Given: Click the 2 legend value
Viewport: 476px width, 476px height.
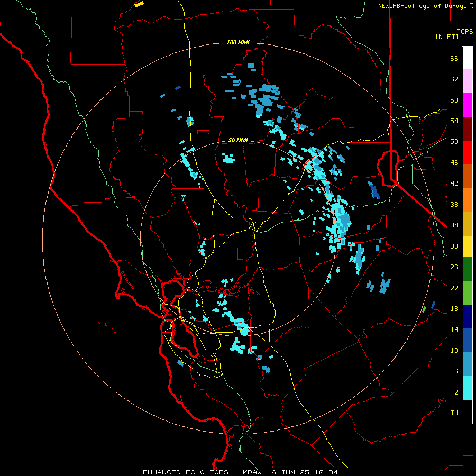Looking at the screenshot, I should tap(456, 392).
